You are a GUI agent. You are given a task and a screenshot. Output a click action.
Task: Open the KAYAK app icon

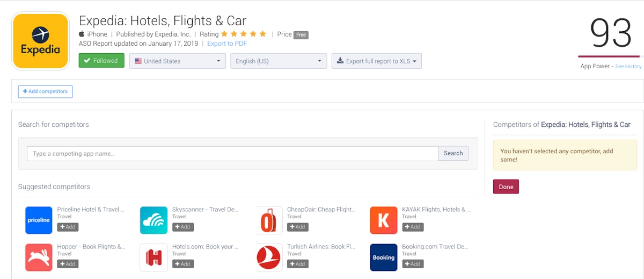coord(384,220)
